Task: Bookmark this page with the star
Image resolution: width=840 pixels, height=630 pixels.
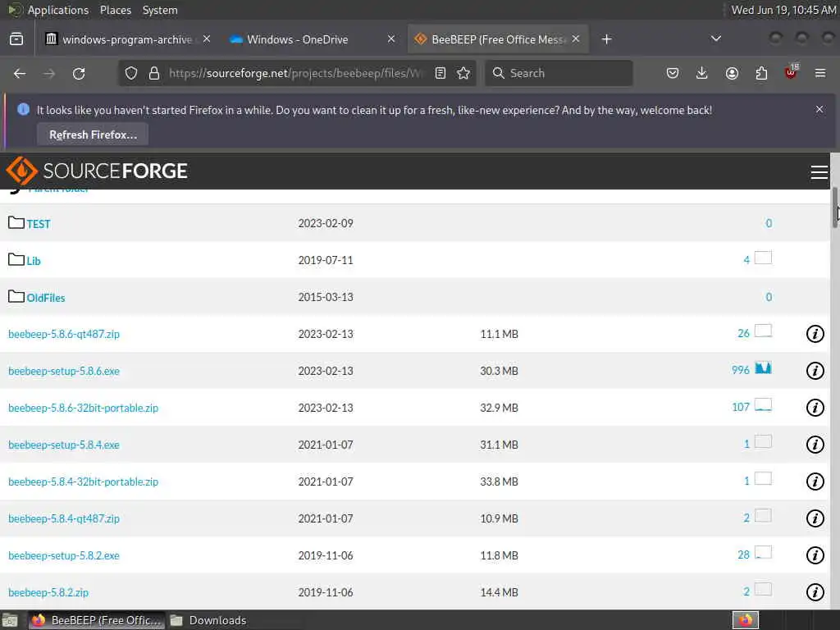Action: pyautogui.click(x=463, y=73)
